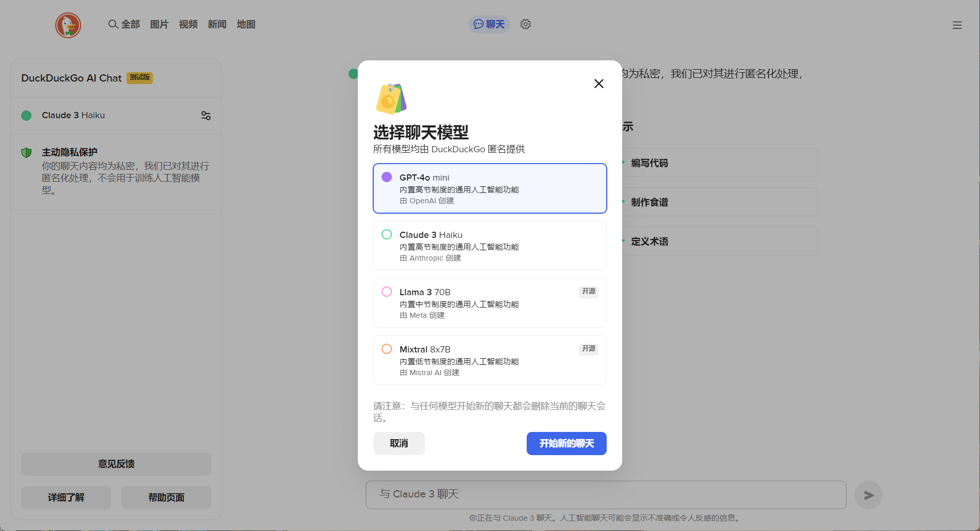980x531 pixels.
Task: Select the Claude 3 Haiku radio button
Action: pos(387,234)
